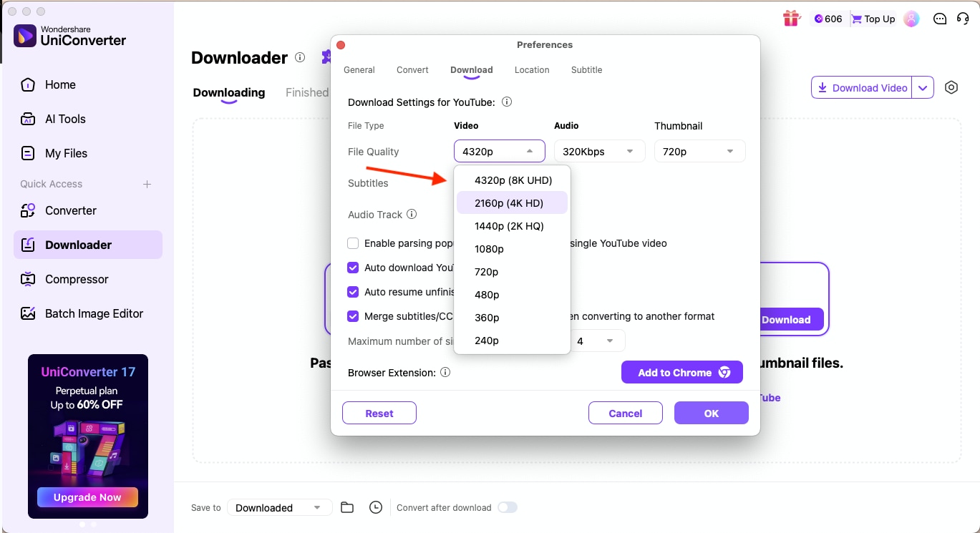The image size is (980, 533).
Task: Select 1080p from the quality list
Action: [490, 248]
